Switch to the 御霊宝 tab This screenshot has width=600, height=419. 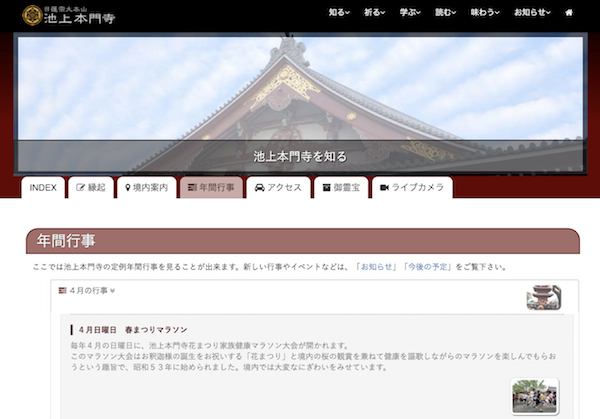pyautogui.click(x=341, y=187)
